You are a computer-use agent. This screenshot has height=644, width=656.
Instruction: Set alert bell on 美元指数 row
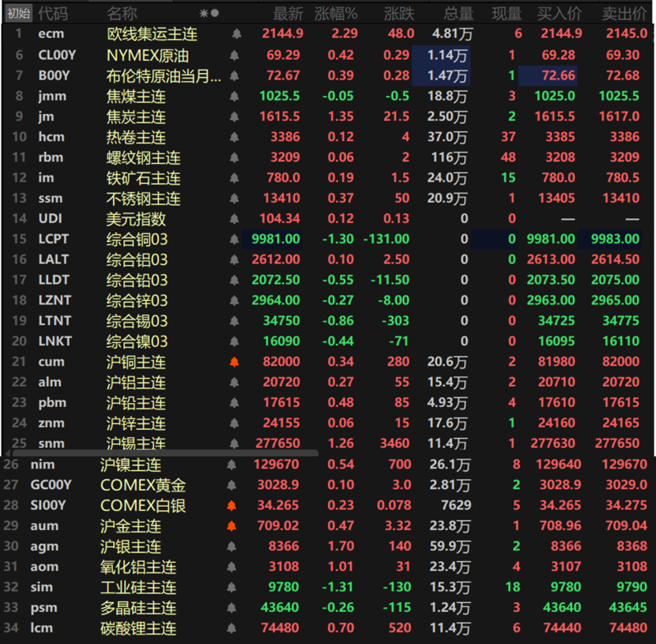coord(237,219)
